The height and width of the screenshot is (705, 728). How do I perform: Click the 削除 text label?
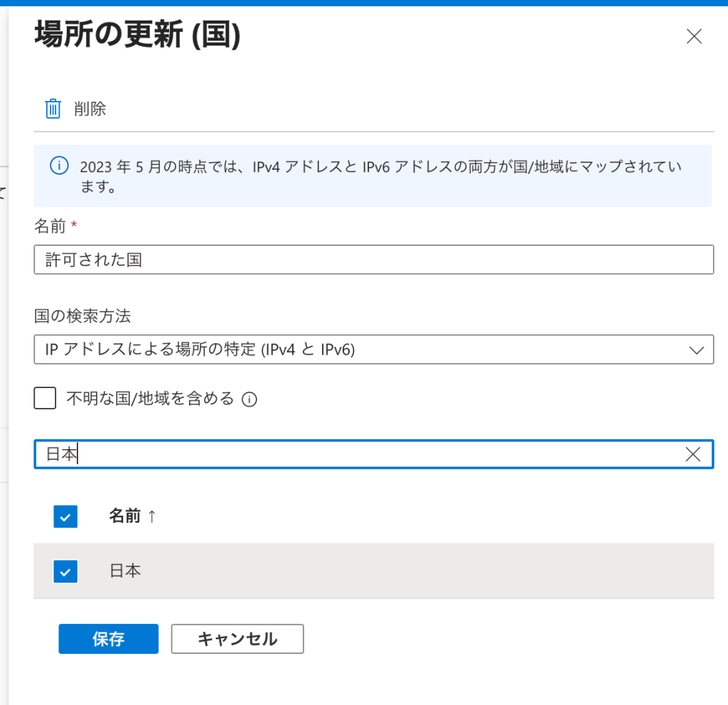click(90, 109)
